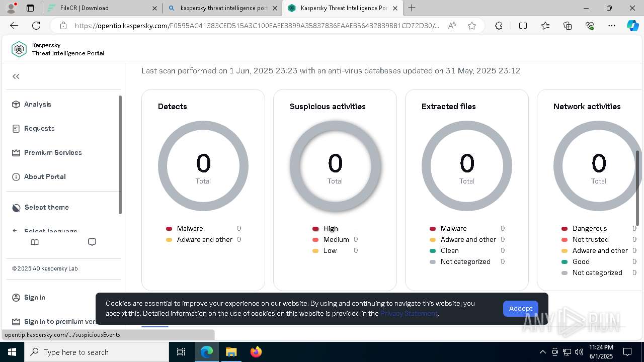
Task: Go back to previous page
Action: click(x=14, y=26)
